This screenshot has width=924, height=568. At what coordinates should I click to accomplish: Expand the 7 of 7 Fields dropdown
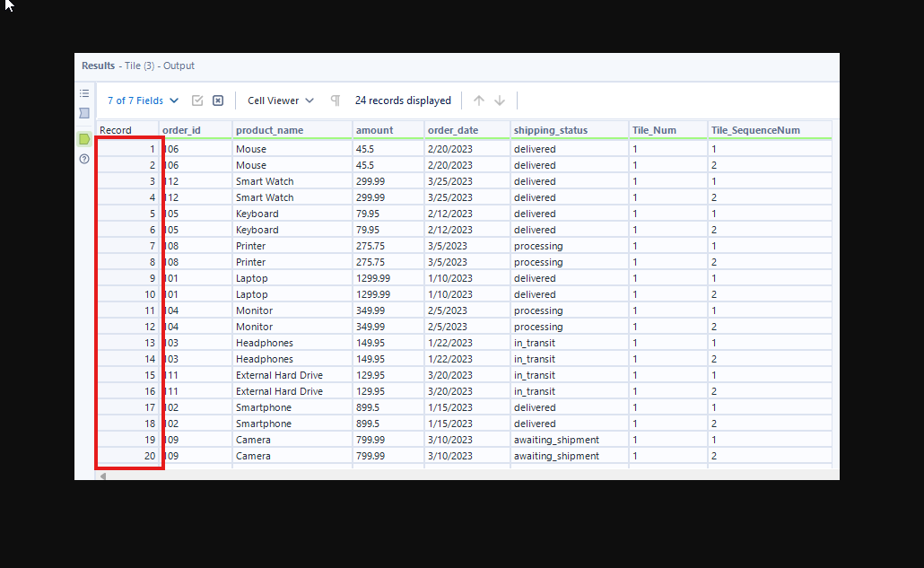[143, 100]
